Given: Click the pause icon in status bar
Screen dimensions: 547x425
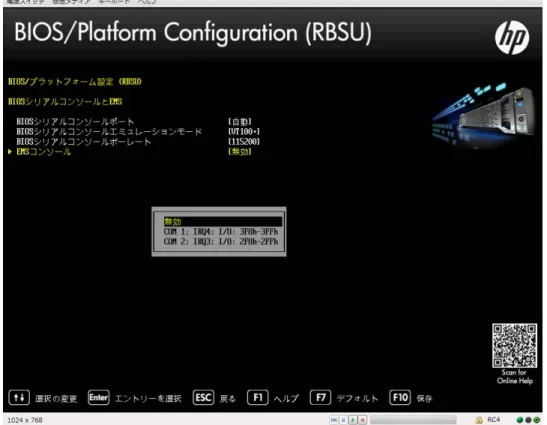Looking at the screenshot, I should pos(343,420).
